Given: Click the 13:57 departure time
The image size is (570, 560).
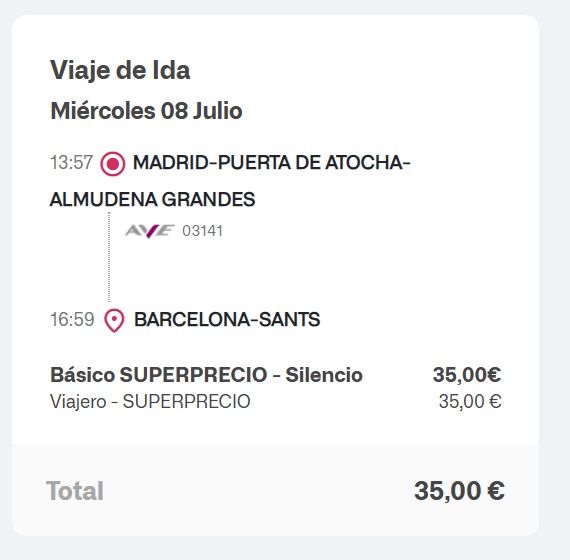Looking at the screenshot, I should coord(71,162).
